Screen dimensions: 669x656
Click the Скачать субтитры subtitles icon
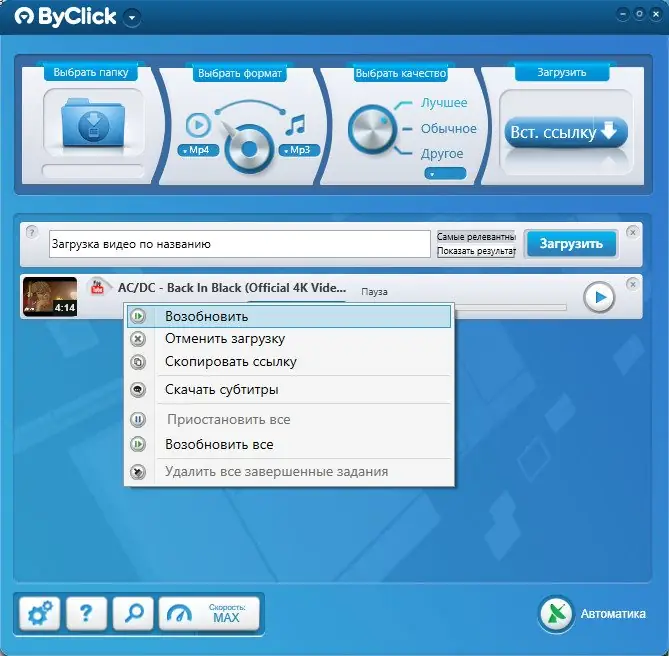[138, 389]
